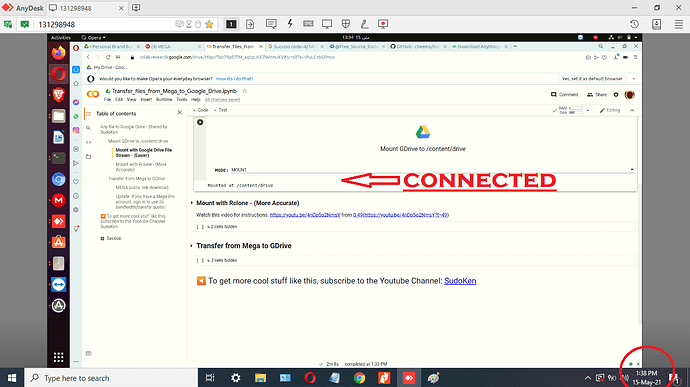Open the MODE dropdown set to MOUNT

pyautogui.click(x=433, y=170)
